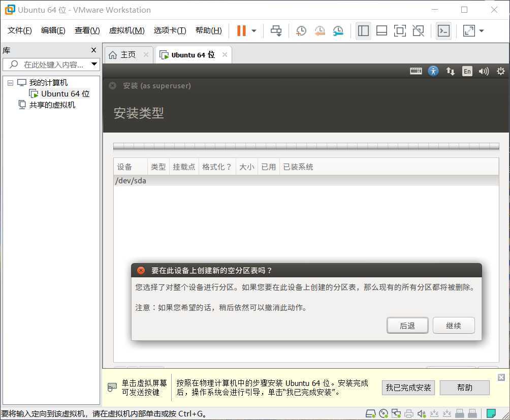The image size is (510, 420).
Task: Toggle the console view button
Action: 443,31
